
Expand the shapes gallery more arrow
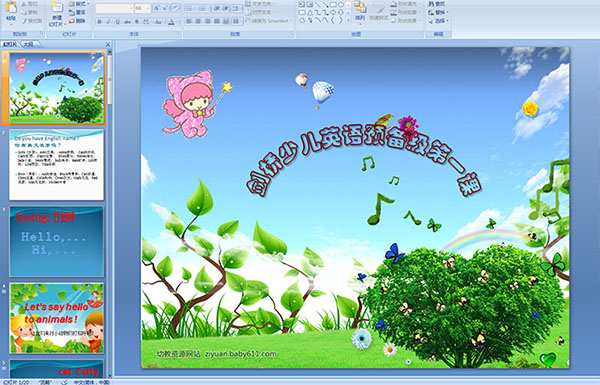pos(348,20)
